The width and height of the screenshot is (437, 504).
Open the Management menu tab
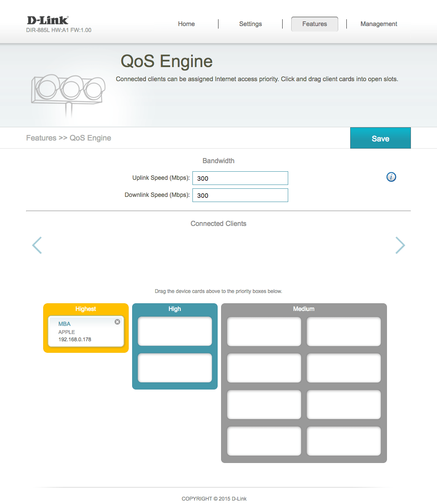pyautogui.click(x=378, y=24)
